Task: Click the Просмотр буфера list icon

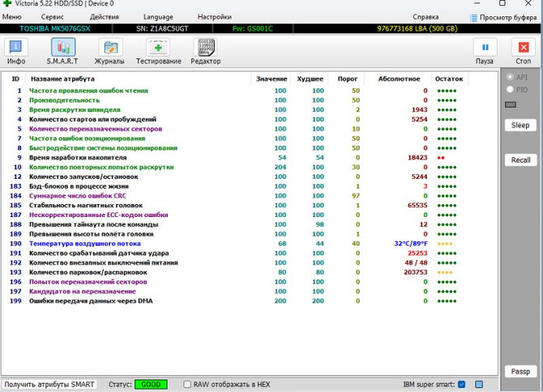Action: (x=473, y=18)
